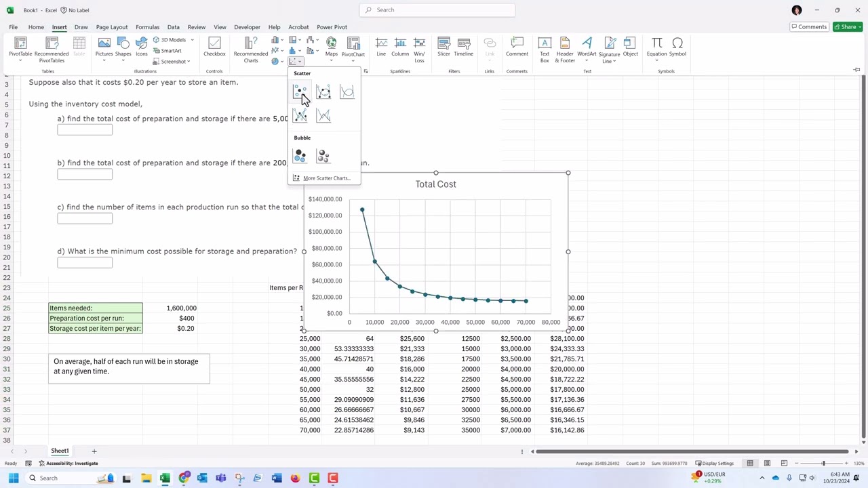Viewport: 868px width, 488px height.
Task: Insert a new Comment
Action: (517, 47)
